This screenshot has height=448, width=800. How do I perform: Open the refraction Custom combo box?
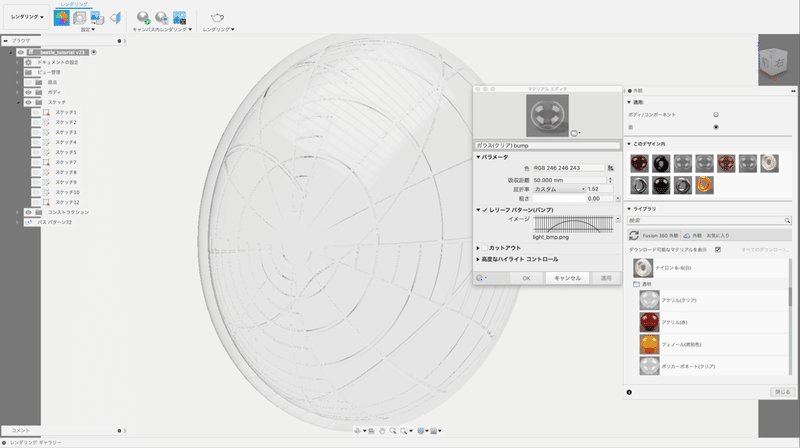[559, 189]
